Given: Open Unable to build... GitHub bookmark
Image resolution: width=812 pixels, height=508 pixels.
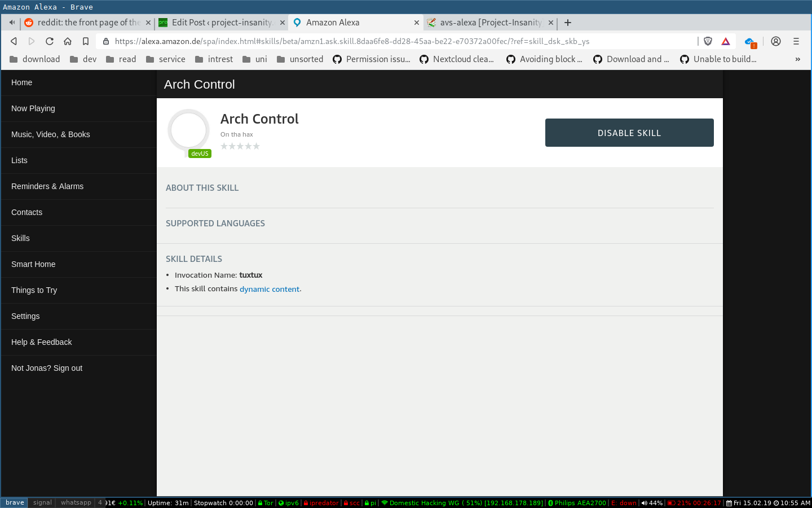Looking at the screenshot, I should (x=718, y=59).
